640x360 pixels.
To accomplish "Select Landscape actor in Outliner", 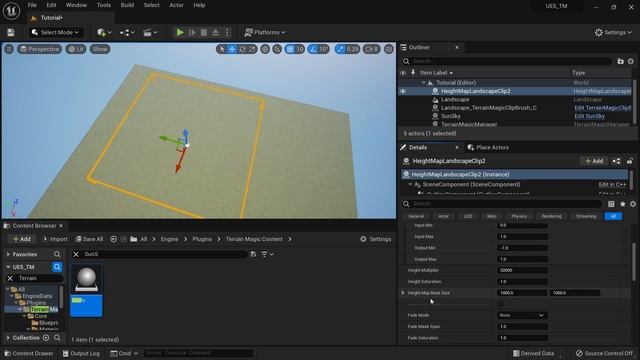I will coord(455,100).
